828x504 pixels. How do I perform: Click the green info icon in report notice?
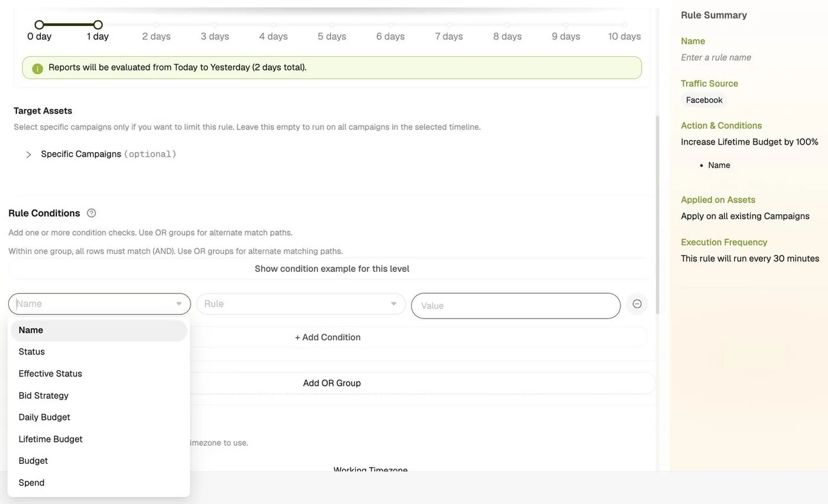pyautogui.click(x=37, y=69)
